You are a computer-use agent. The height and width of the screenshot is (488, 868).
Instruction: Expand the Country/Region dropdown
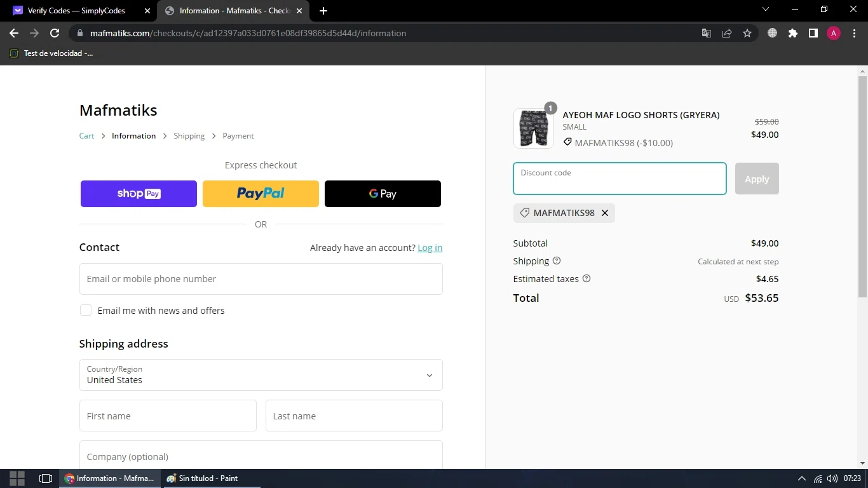tap(261, 375)
